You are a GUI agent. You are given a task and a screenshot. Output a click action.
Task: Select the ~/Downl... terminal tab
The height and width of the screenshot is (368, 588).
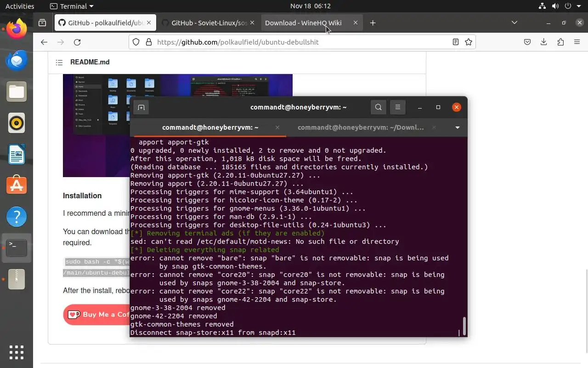pyautogui.click(x=361, y=127)
